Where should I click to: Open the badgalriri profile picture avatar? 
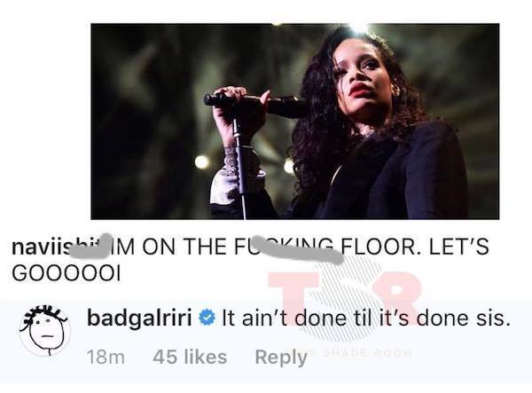tap(45, 329)
